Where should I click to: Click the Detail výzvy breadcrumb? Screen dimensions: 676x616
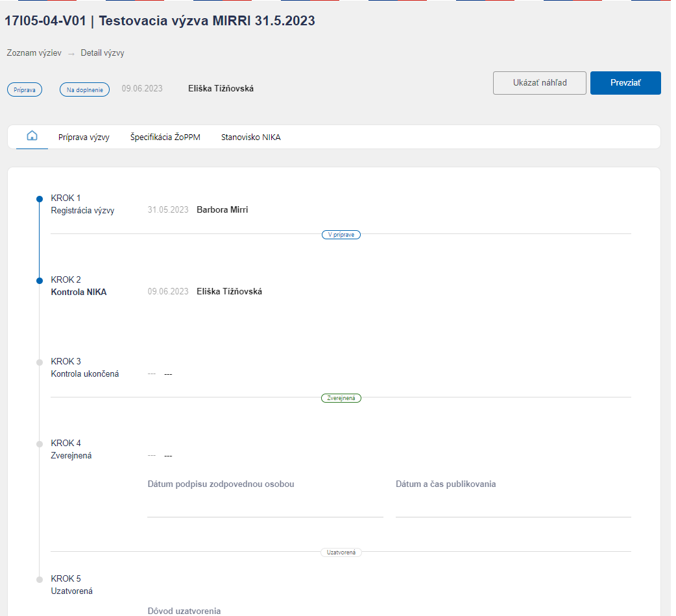point(103,53)
